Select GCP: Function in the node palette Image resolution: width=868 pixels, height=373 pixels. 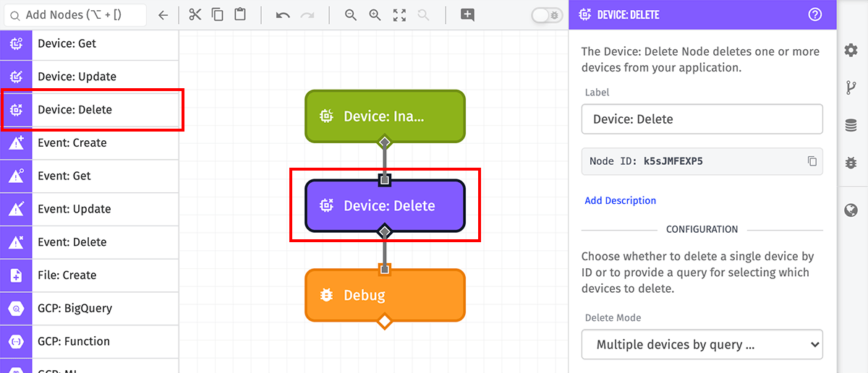(90, 341)
